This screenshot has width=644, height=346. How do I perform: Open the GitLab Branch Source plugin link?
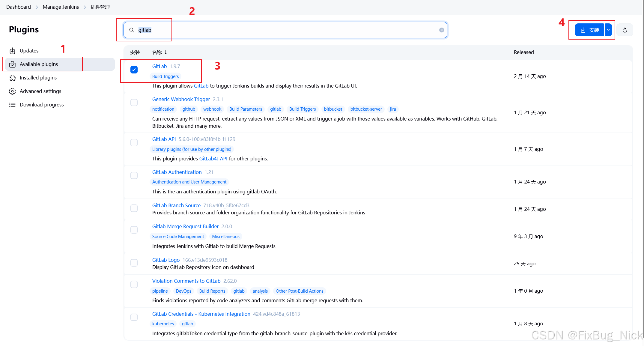(x=176, y=205)
